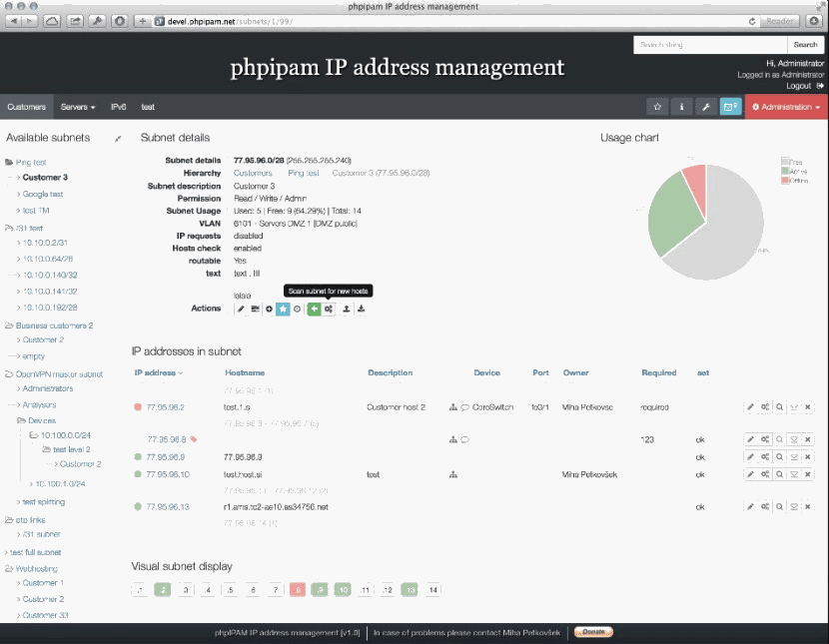Screen dimensions: 829x644
Task: Open the wrench tools icon in navigation bar
Action: (706, 107)
